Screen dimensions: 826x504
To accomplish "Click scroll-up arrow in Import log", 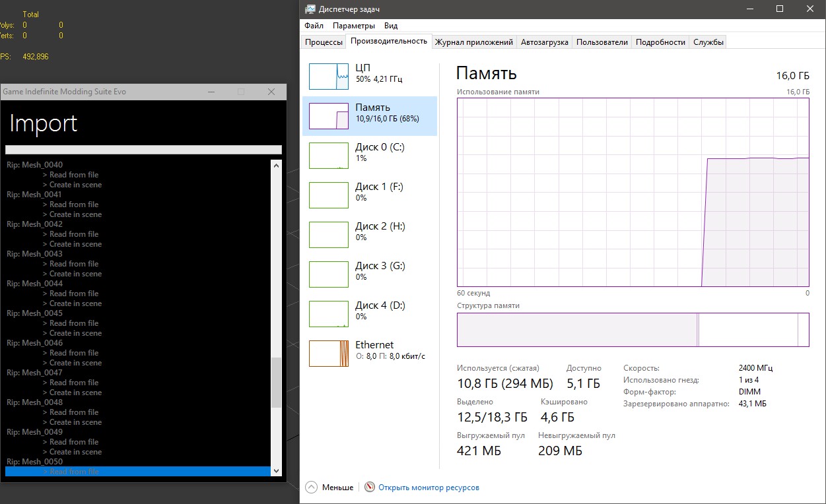I will tap(277, 165).
